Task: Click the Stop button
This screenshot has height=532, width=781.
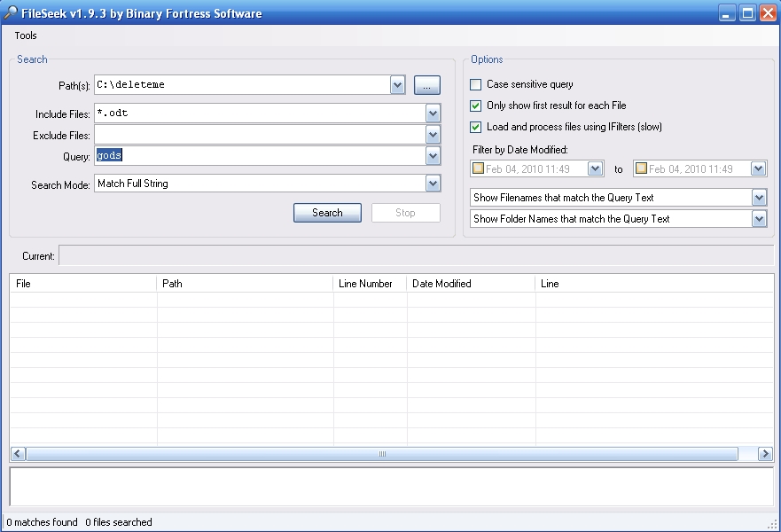Action: pyautogui.click(x=405, y=213)
